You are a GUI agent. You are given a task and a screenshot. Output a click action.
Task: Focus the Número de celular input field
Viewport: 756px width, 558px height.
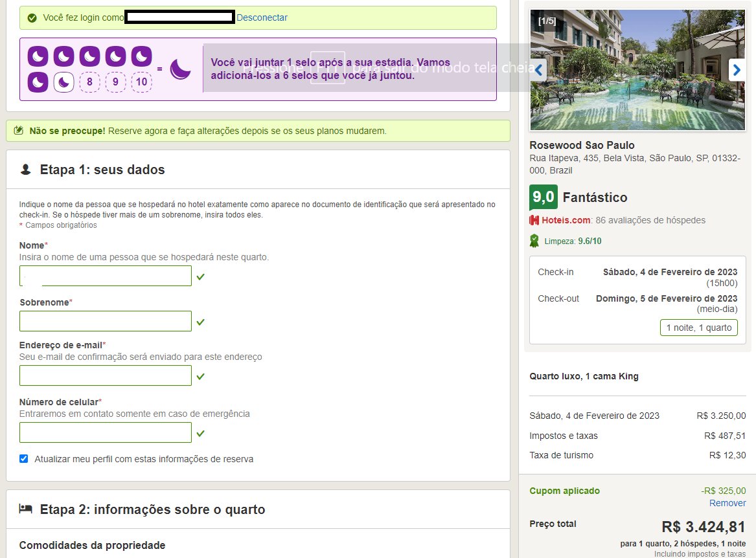(x=106, y=432)
